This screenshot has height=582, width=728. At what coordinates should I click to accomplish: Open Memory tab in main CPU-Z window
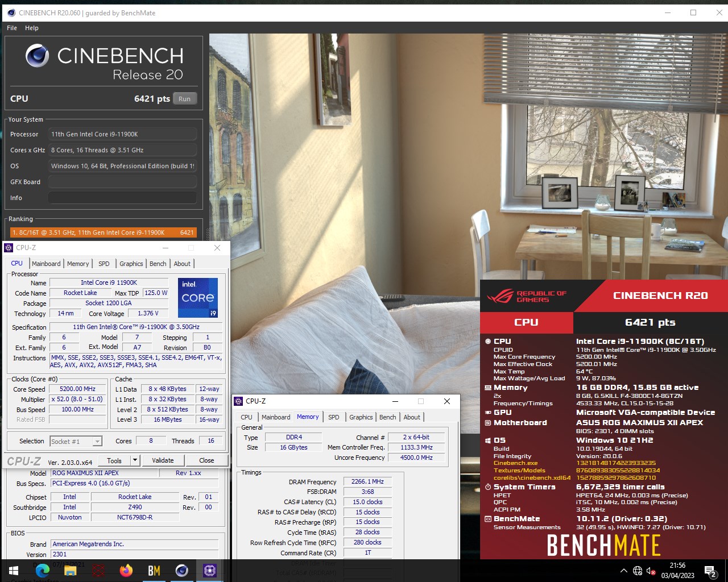coord(78,264)
